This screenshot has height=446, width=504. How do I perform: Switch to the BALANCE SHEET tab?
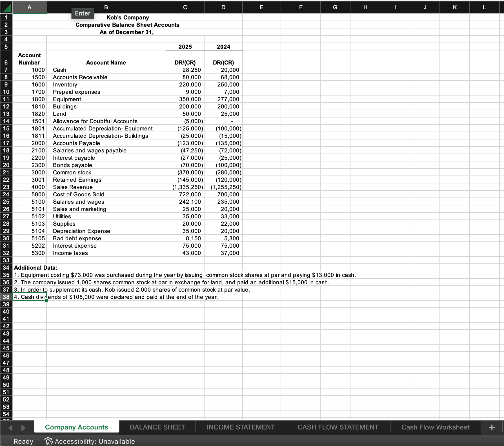coord(157,427)
